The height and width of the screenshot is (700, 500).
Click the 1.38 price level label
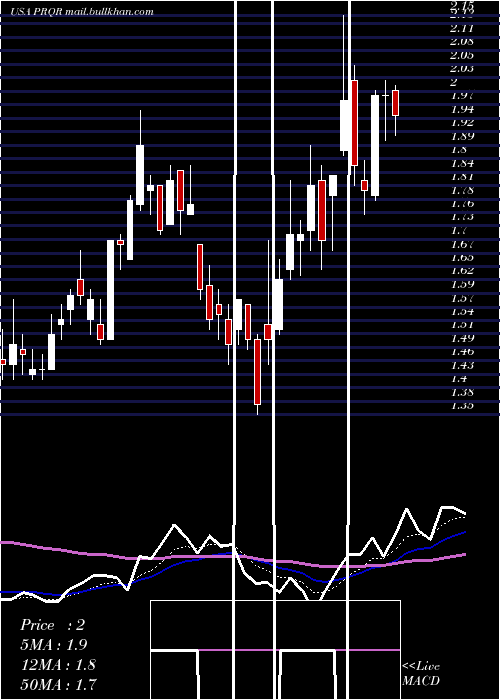[x=462, y=392]
